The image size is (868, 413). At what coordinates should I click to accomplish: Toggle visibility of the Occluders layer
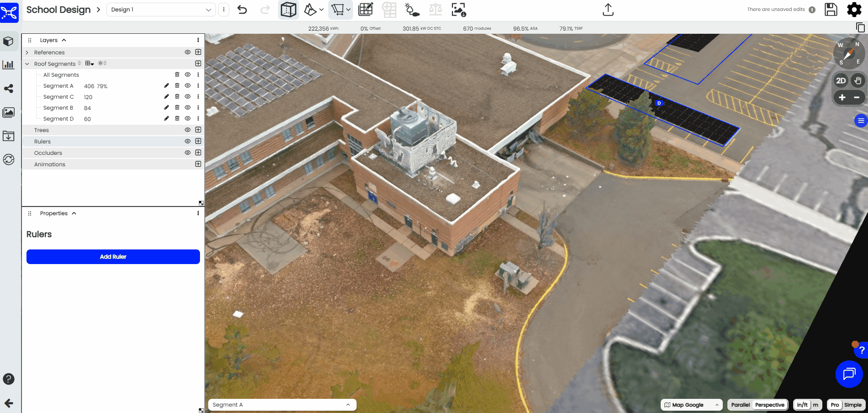[188, 153]
